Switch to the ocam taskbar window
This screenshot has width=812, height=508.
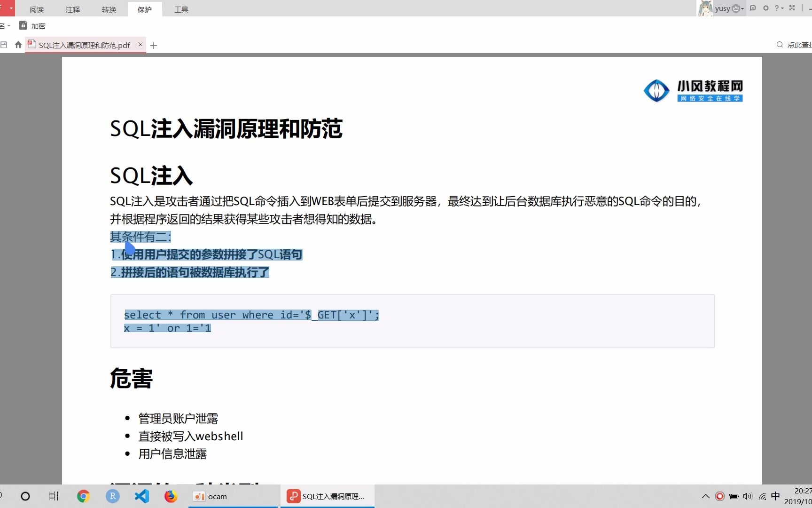[233, 496]
